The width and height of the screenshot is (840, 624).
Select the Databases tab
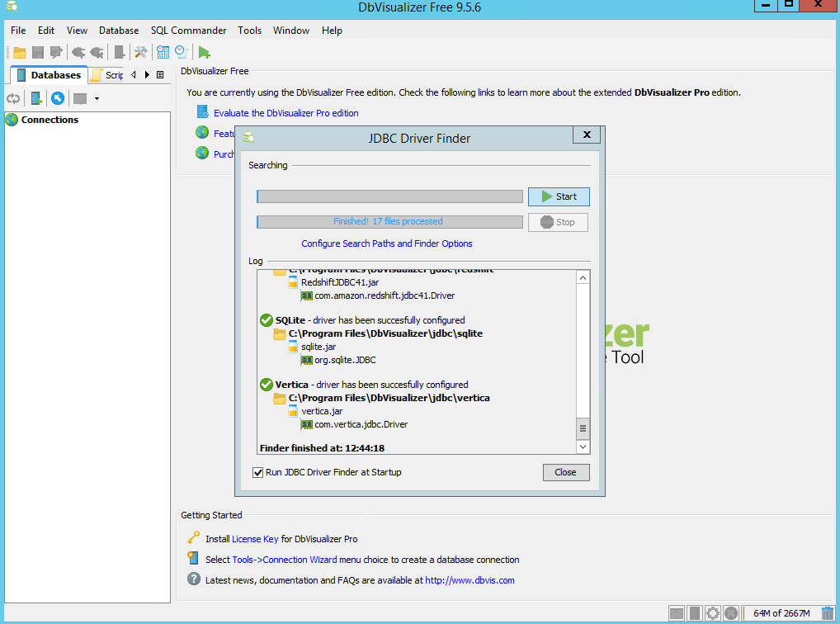[x=50, y=75]
